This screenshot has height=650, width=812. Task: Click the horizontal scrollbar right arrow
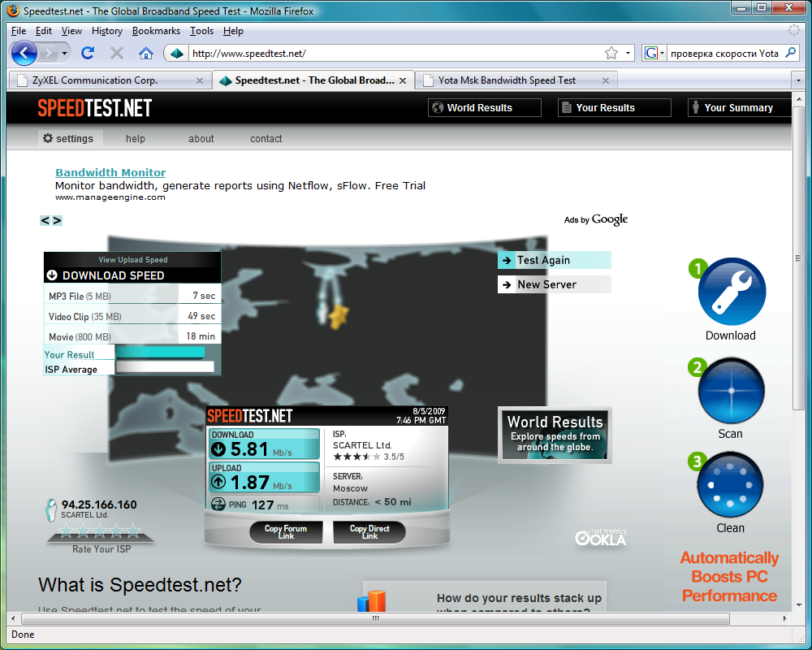pos(784,618)
